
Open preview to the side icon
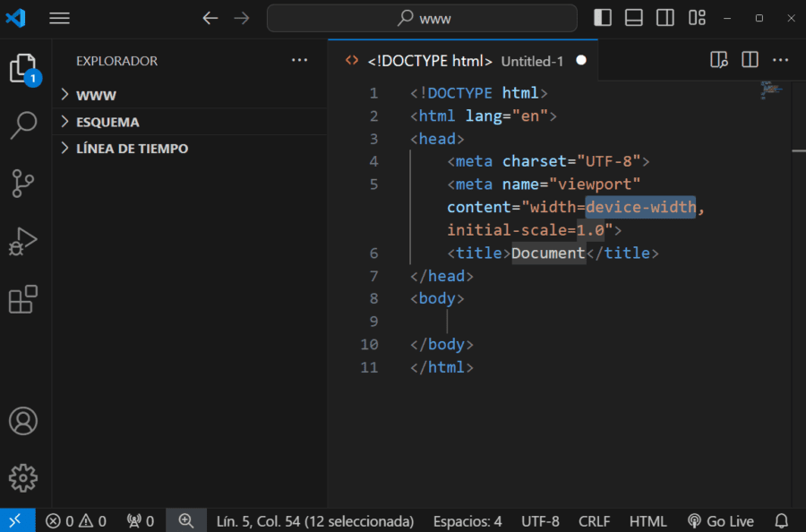pyautogui.click(x=718, y=60)
